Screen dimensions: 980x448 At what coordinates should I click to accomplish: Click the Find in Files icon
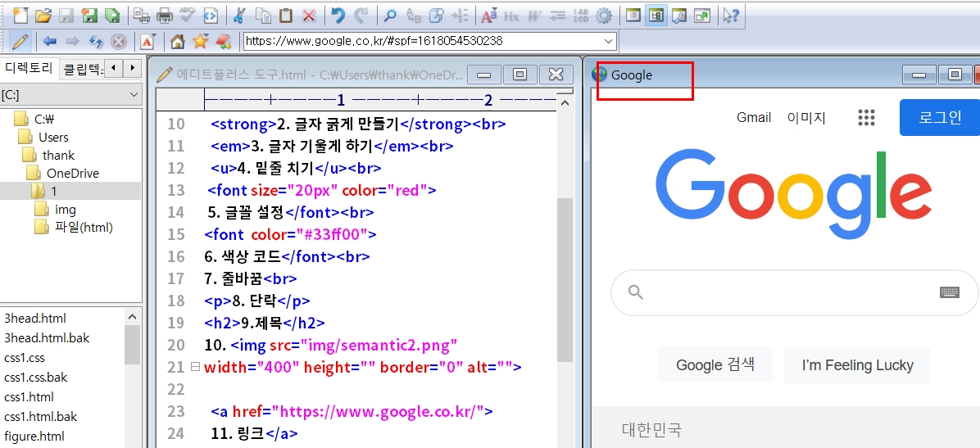(437, 16)
